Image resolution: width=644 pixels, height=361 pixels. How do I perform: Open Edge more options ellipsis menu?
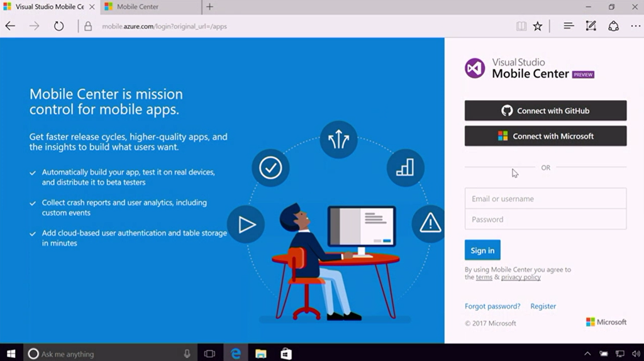(x=635, y=26)
